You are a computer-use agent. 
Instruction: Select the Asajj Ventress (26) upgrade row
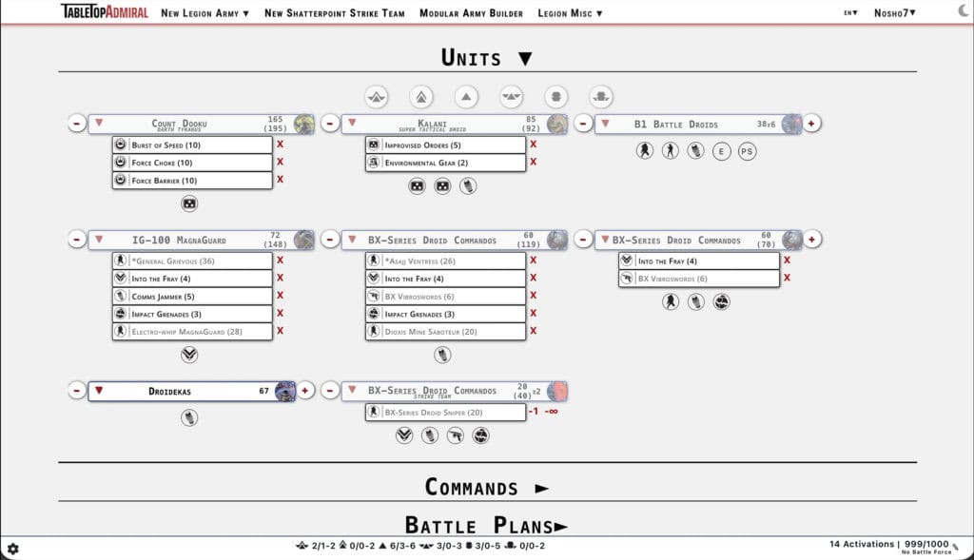pyautogui.click(x=445, y=261)
